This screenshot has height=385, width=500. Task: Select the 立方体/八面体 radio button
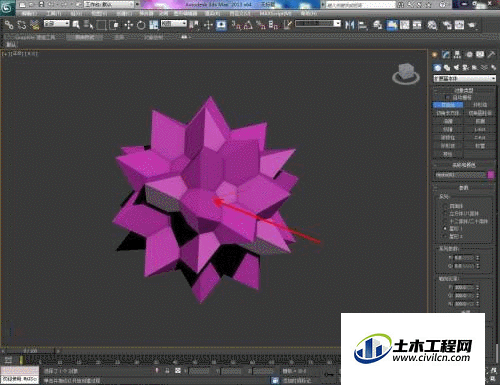(445, 214)
